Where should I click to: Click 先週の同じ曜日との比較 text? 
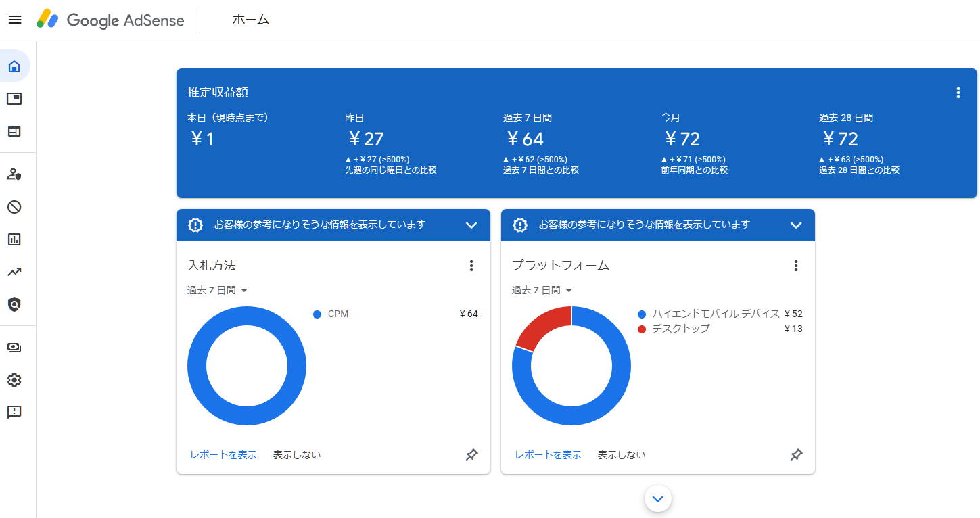point(391,170)
